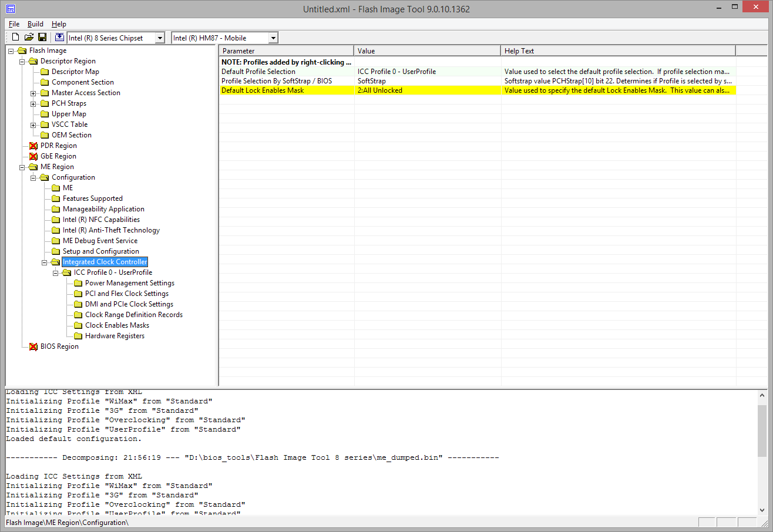Click the disabled BIOS Region folder icon
This screenshot has height=532, width=773.
[33, 346]
